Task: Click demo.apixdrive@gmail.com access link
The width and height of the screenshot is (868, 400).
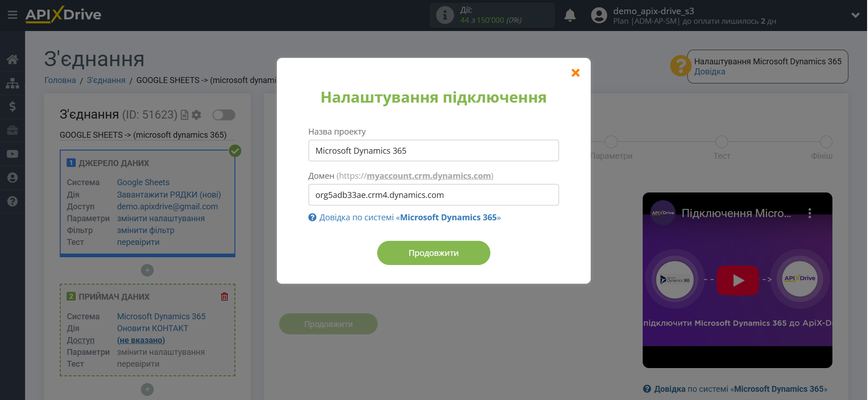Action: (167, 207)
